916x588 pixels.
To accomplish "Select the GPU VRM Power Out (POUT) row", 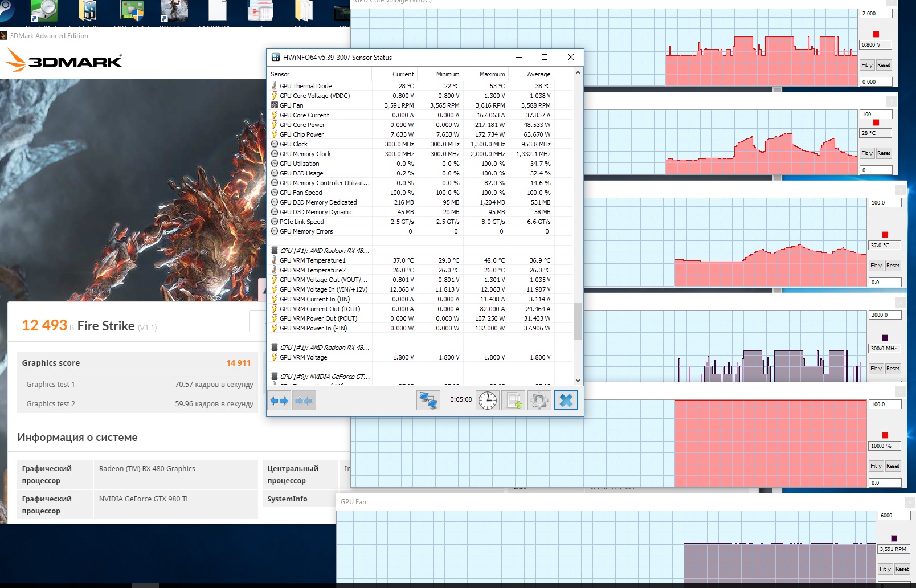I will [x=420, y=318].
